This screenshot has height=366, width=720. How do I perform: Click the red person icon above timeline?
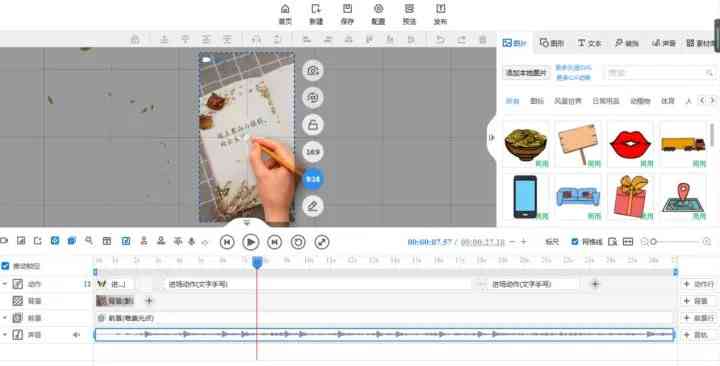[x=144, y=241]
